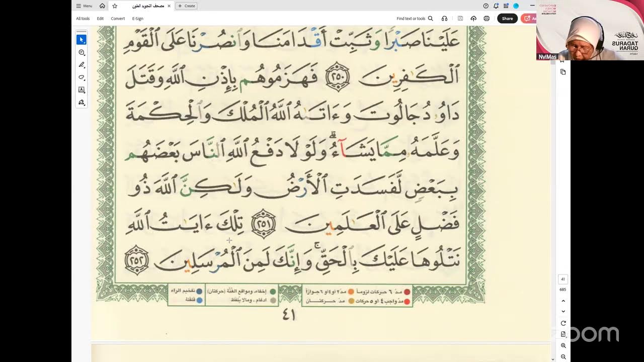
Task: Go to Acrobat Home view
Action: pyautogui.click(x=103, y=6)
